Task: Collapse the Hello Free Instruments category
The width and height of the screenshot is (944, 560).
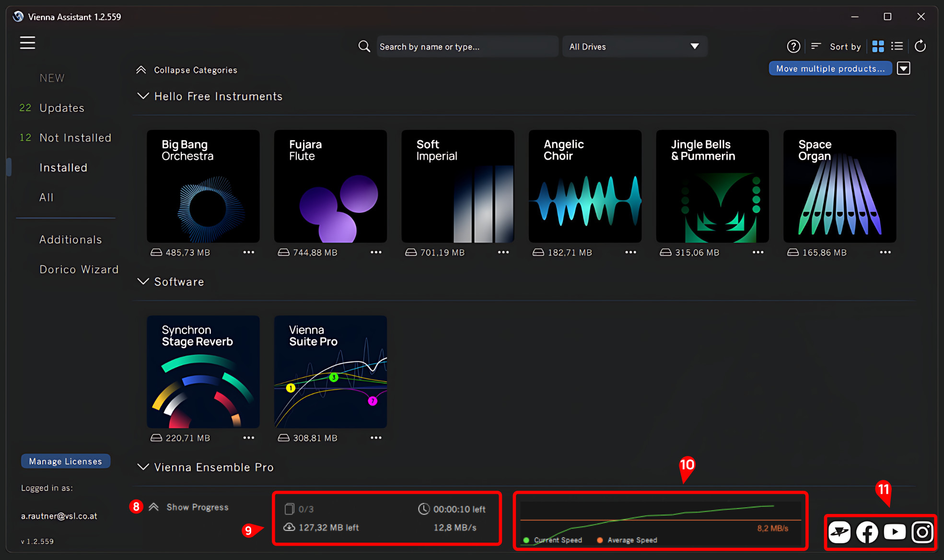Action: pyautogui.click(x=143, y=96)
